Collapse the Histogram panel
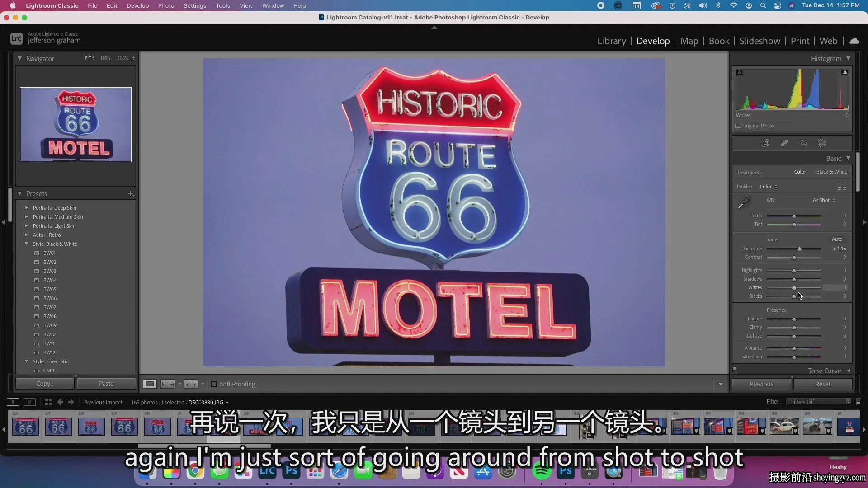 point(848,58)
